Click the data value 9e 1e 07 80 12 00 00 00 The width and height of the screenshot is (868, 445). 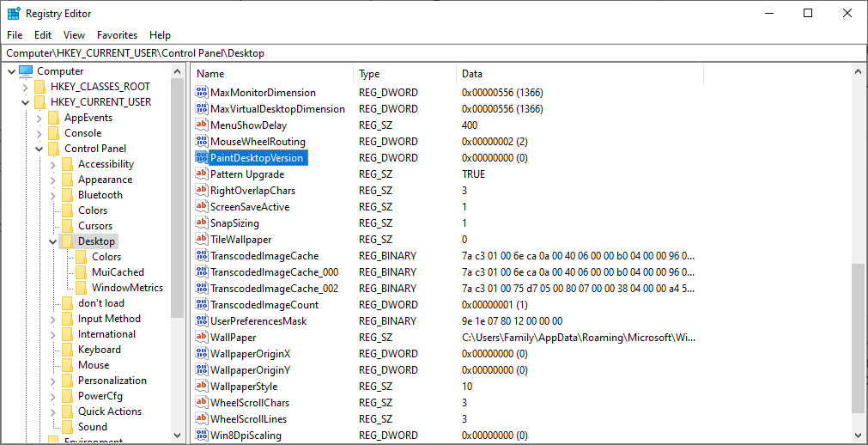click(512, 321)
